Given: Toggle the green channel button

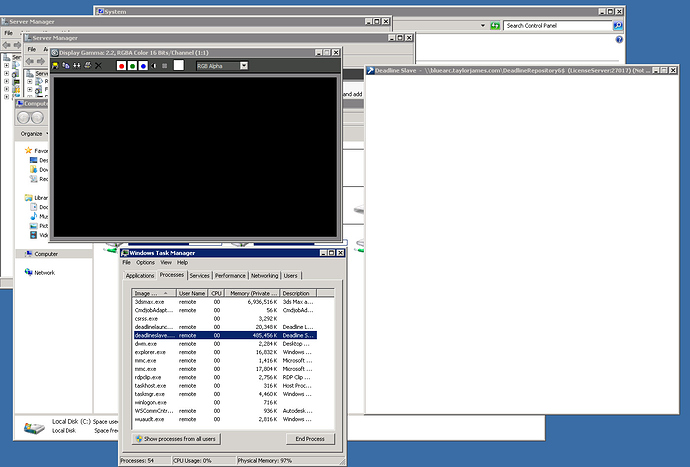Looking at the screenshot, I should 132,66.
